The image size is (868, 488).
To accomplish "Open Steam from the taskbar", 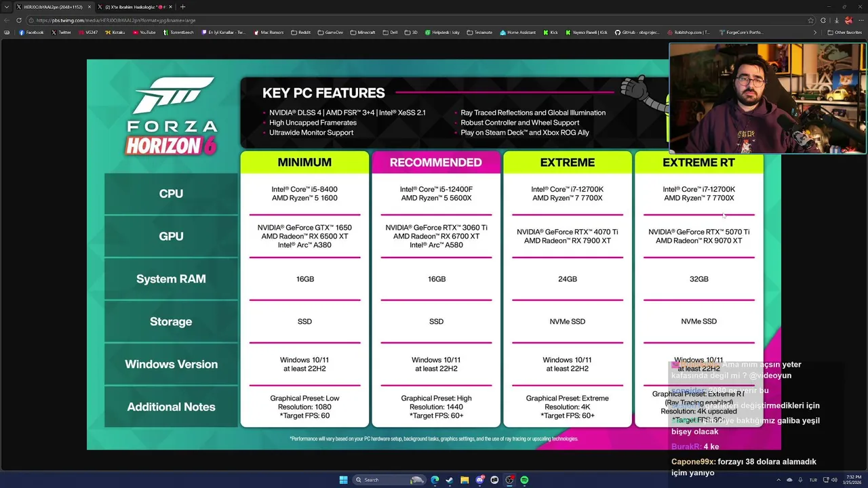I will point(450,480).
